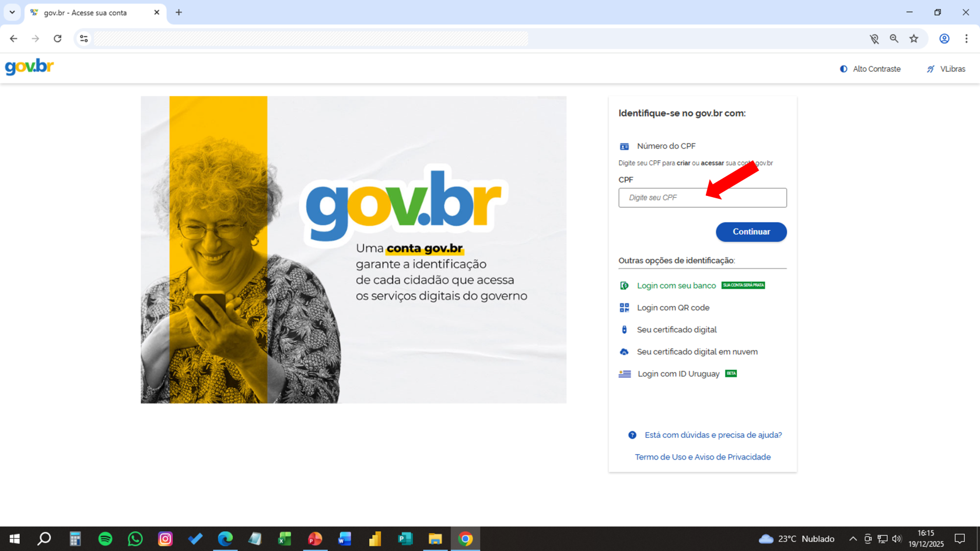
Task: Open a new browser tab
Action: 179,12
